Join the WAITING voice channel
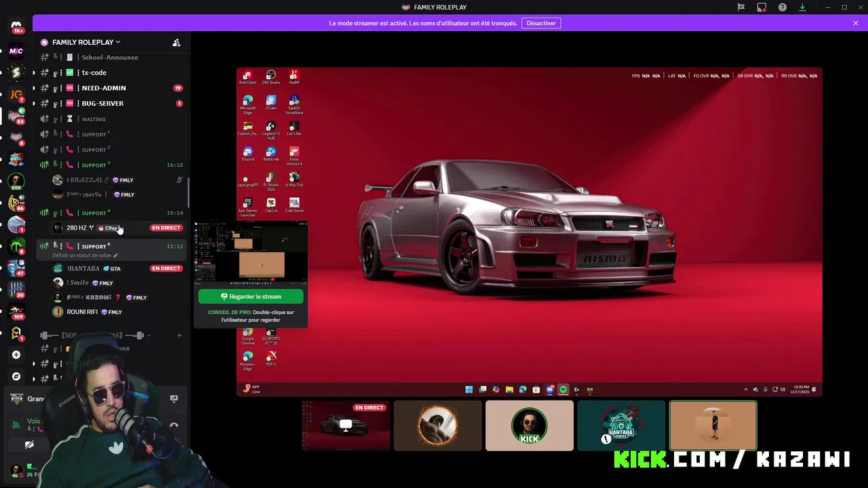868x488 pixels. coord(112,119)
